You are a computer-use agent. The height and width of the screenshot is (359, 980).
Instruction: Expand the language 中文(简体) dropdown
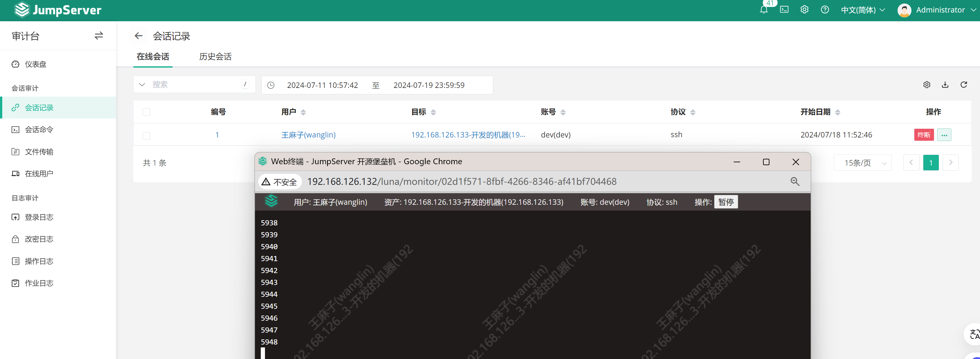[x=862, y=10]
